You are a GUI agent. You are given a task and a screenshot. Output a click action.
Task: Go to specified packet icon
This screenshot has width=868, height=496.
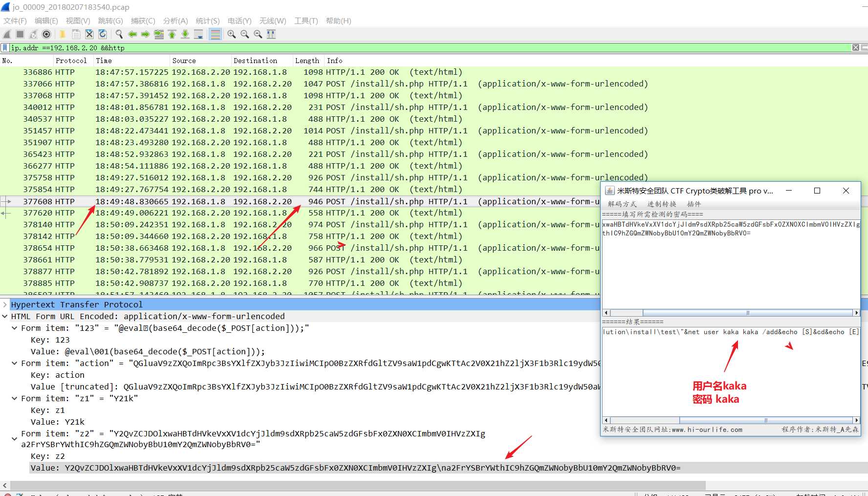tap(159, 34)
